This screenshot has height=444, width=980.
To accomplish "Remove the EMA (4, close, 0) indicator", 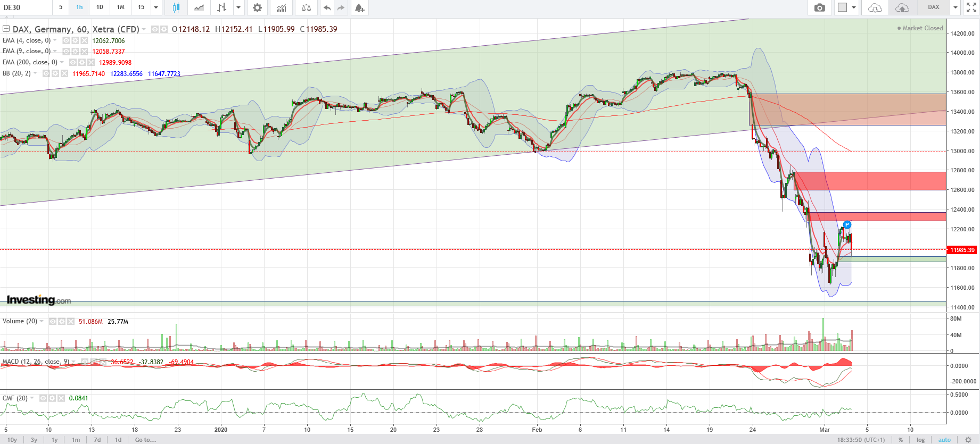I will coord(84,40).
